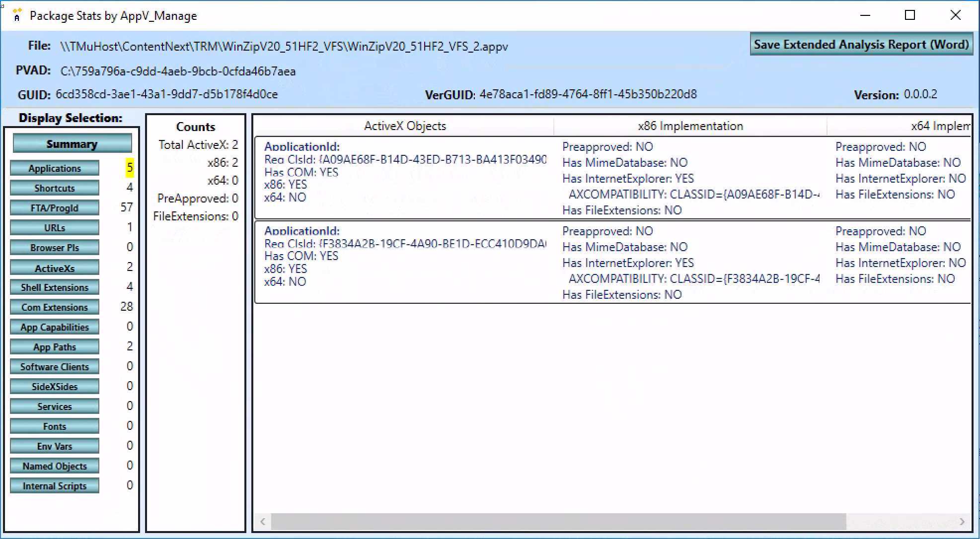Display the Shell Extensions list
980x539 pixels.
[55, 287]
